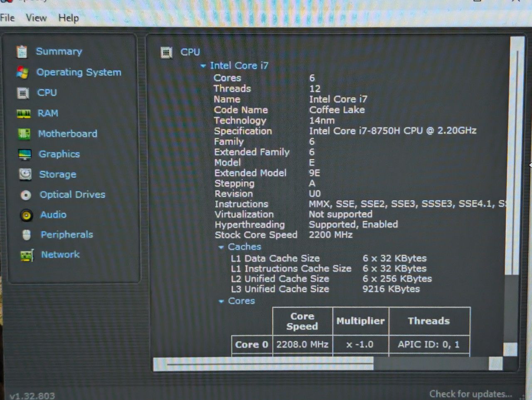The width and height of the screenshot is (532, 400).
Task: Click the CPU header chip icon in main panel
Action: click(x=167, y=53)
